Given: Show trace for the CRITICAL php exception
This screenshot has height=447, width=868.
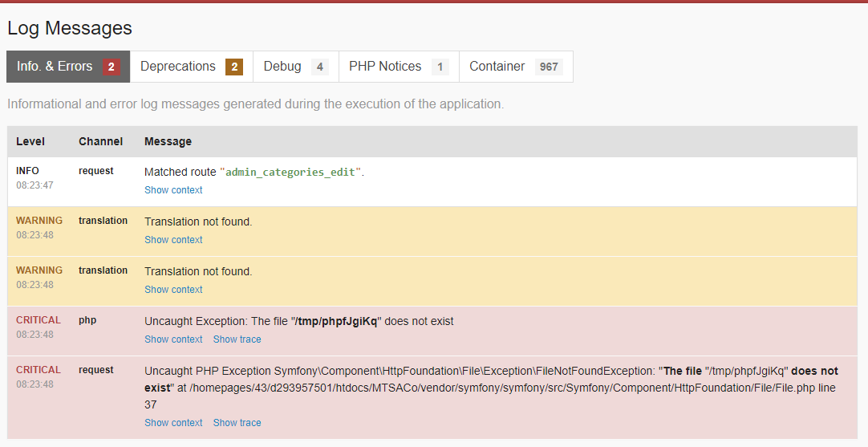Looking at the screenshot, I should (237, 339).
